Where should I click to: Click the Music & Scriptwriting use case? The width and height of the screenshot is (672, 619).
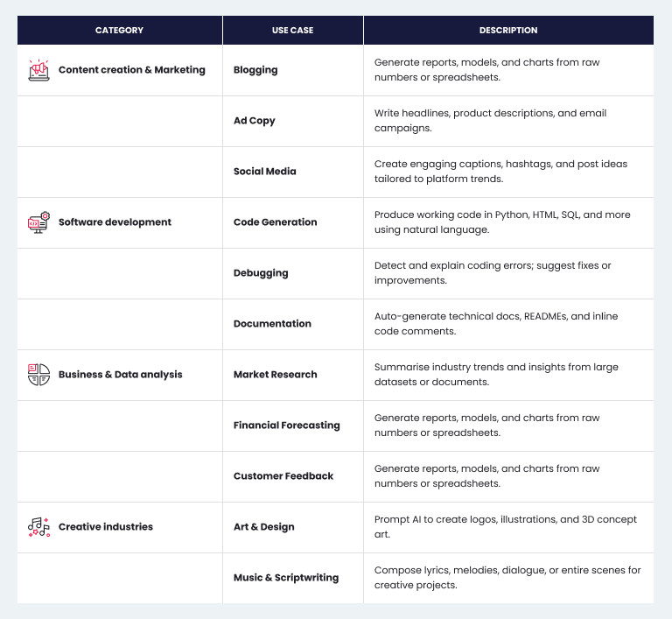[x=286, y=578]
